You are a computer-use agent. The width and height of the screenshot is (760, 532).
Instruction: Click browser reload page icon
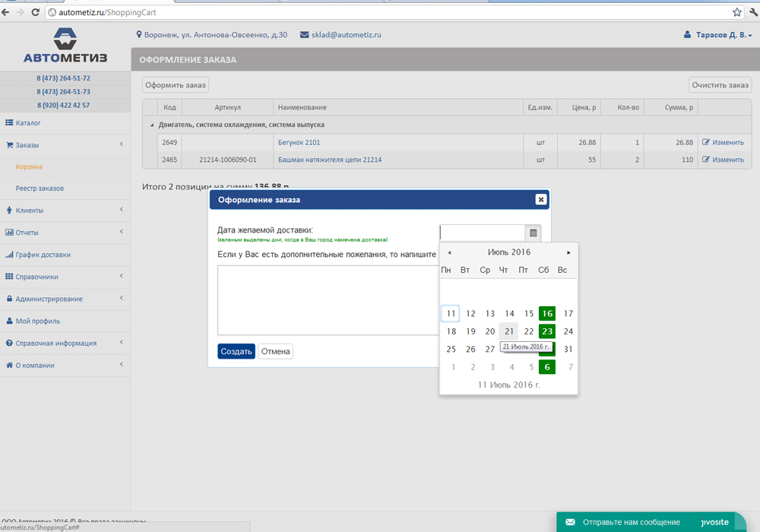[35, 13]
